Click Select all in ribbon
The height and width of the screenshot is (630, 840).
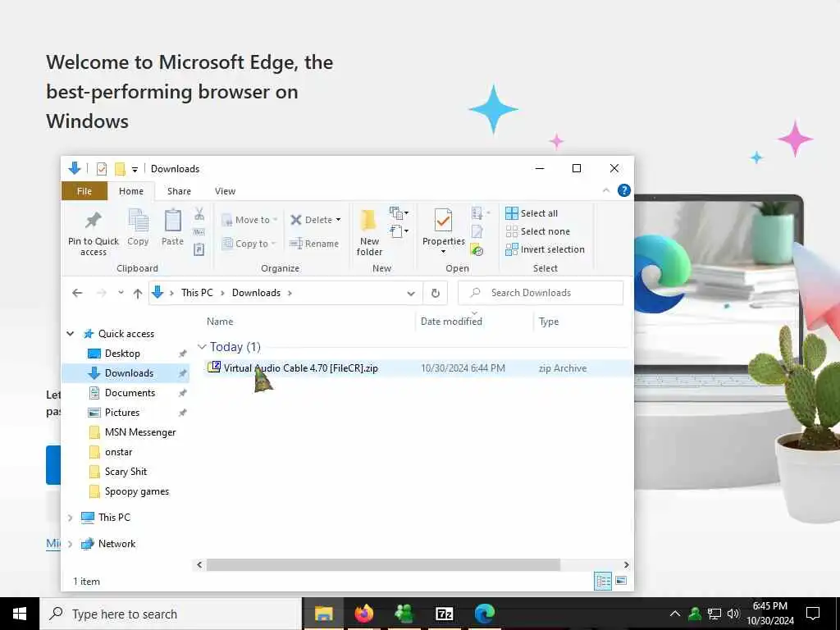pos(532,213)
